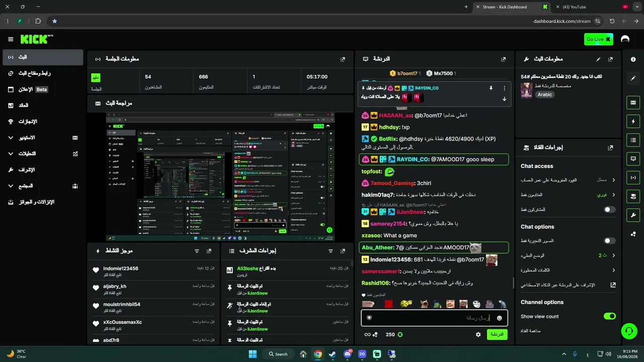Viewport: 644px width, 362px height.
Task: Open AI chat moderation link (الذكاء الاصطناعي)
Action: coord(568,285)
